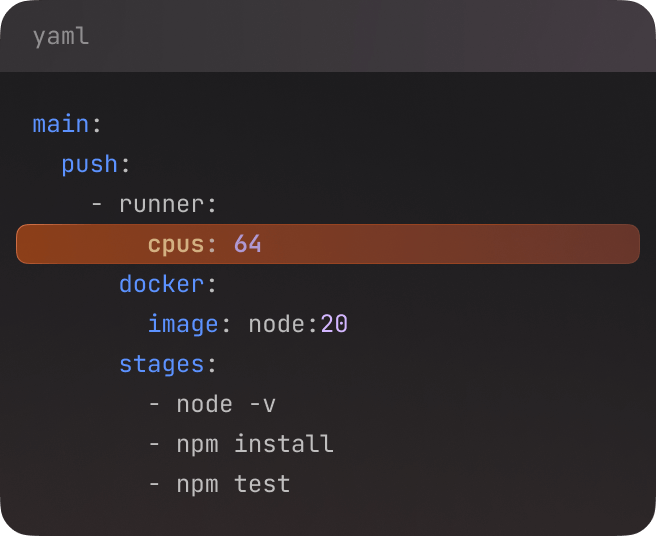Click the word install

click(284, 444)
